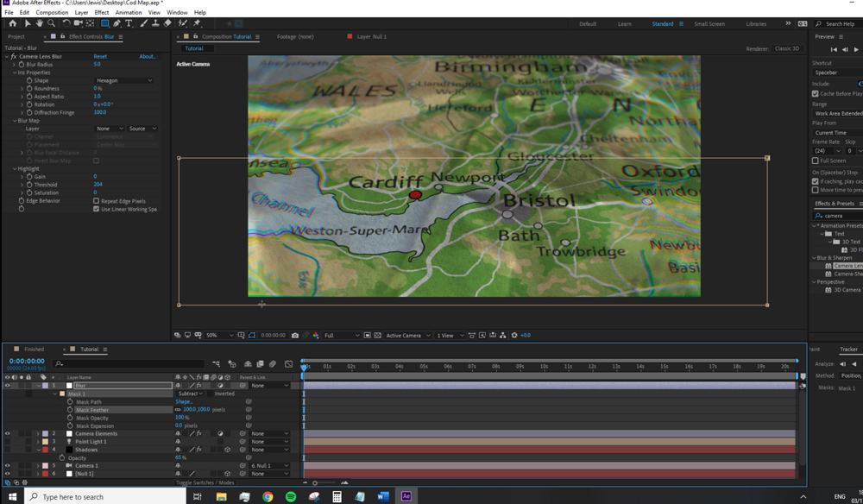Select the Horizontal Type tool
This screenshot has width=863, height=504.
pos(129,23)
